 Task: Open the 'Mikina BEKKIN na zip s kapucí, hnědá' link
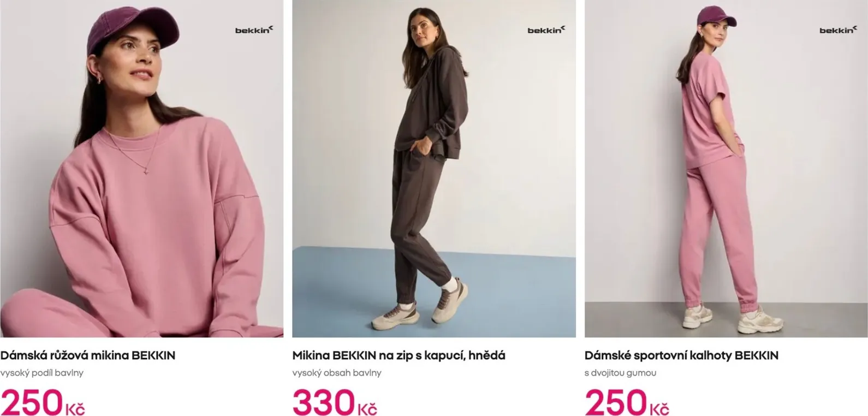399,355
